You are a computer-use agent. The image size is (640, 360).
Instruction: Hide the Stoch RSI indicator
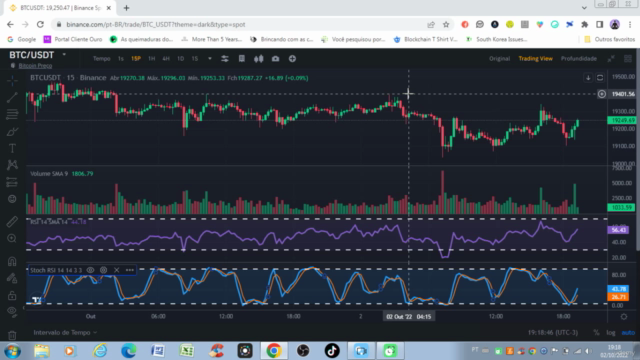click(90, 270)
